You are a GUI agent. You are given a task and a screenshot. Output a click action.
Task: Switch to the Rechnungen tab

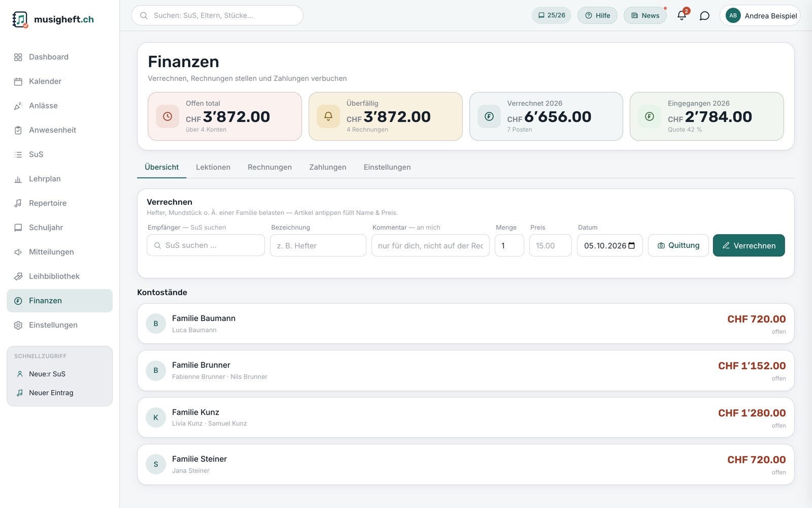(269, 167)
